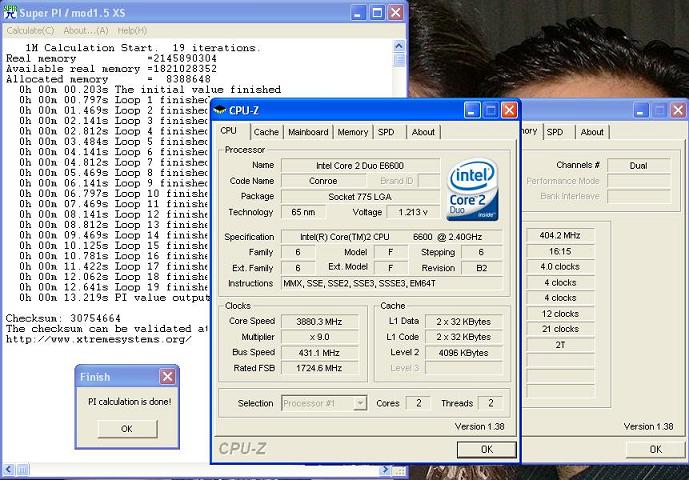
Task: Click OK in the rear CPU-Z window
Action: pos(656,449)
